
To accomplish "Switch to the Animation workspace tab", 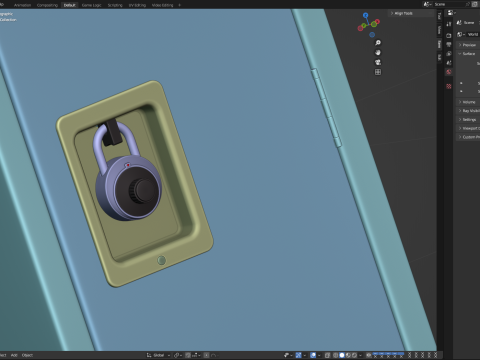I will point(22,5).
